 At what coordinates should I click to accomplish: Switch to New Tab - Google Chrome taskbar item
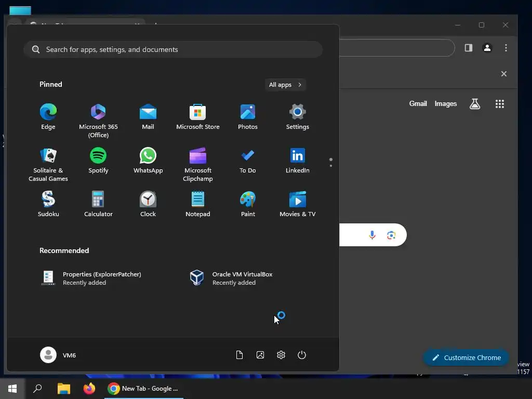tap(144, 389)
